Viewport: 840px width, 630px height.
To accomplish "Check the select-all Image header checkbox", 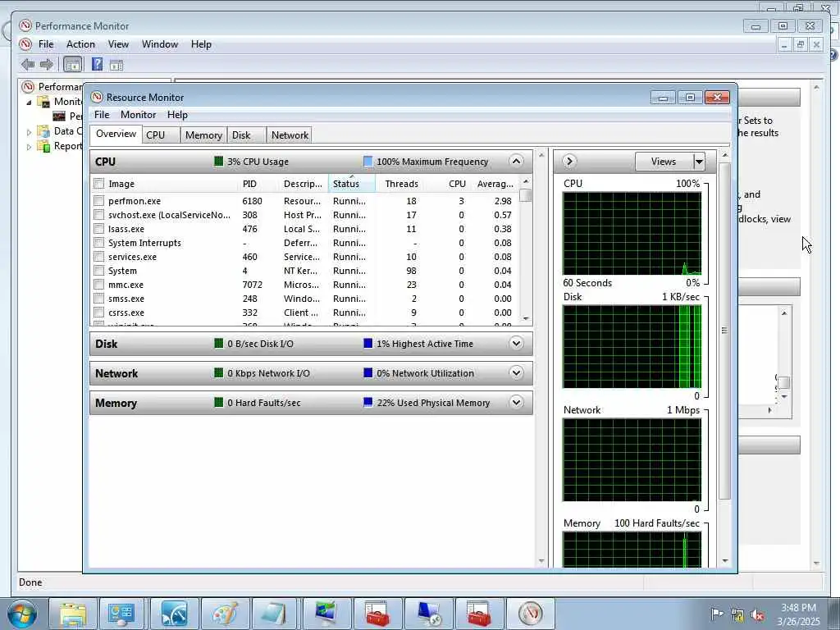I will tap(98, 184).
